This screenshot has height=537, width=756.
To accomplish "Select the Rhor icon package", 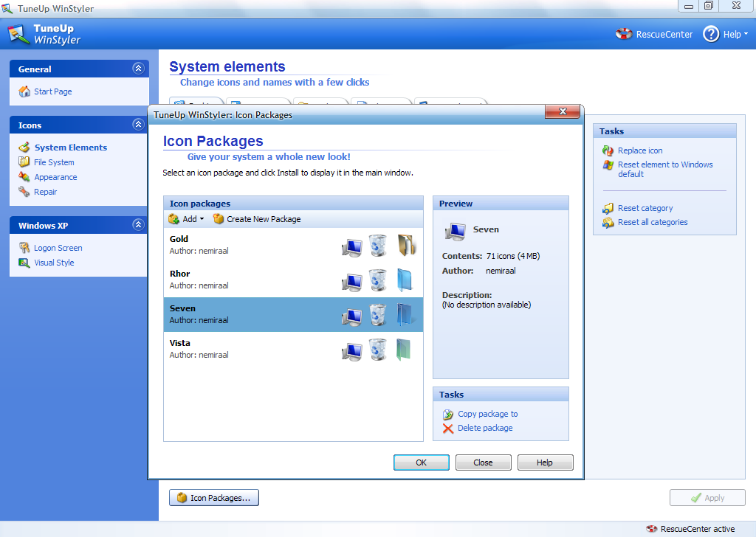I will click(x=293, y=280).
